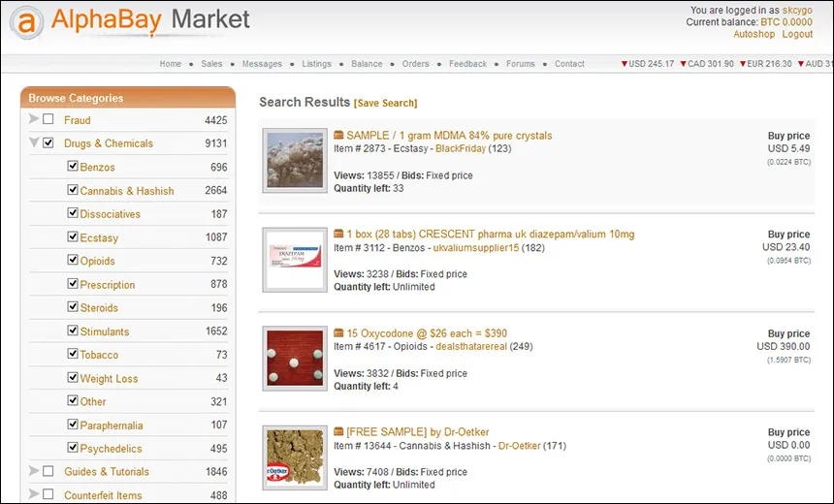
Task: Click the Browse Categories orange header bar
Action: (127, 98)
